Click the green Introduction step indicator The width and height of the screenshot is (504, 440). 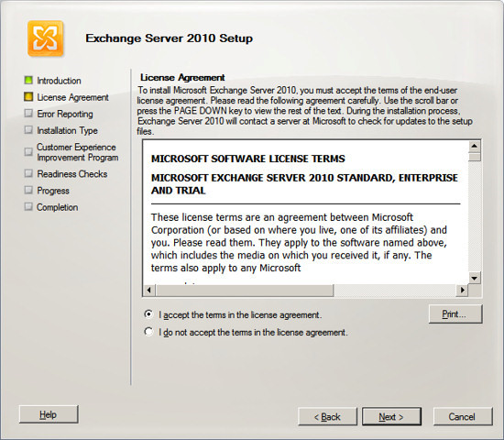[x=28, y=80]
